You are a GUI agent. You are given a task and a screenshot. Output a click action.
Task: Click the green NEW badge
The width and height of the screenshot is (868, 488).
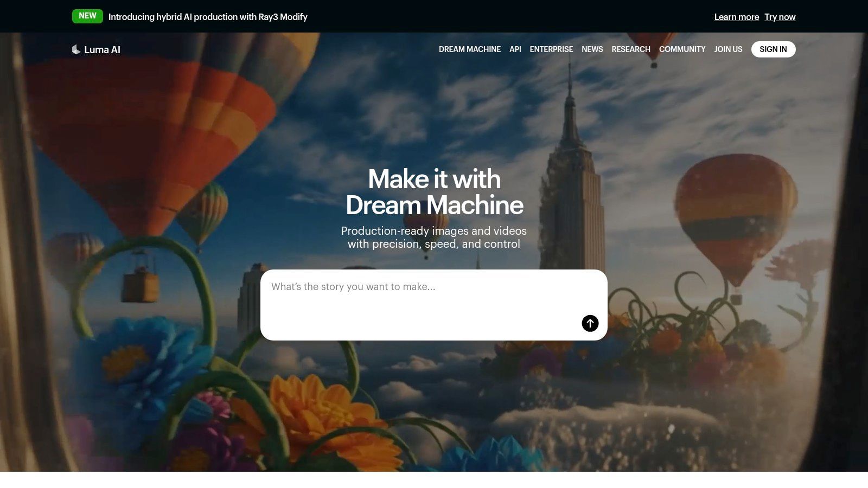click(87, 16)
